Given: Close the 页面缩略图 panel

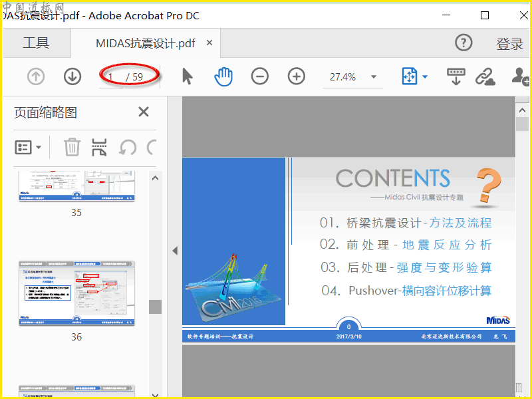Looking at the screenshot, I should (144, 112).
